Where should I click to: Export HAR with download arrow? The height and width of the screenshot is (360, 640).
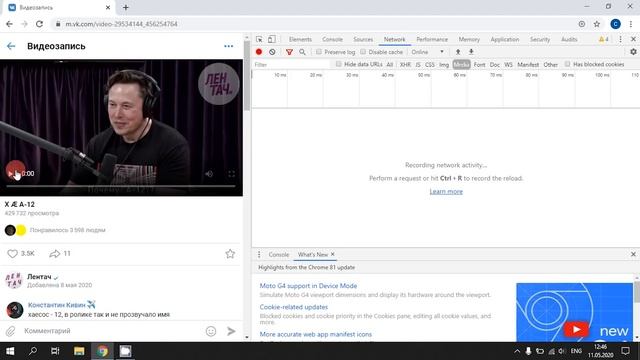point(471,52)
